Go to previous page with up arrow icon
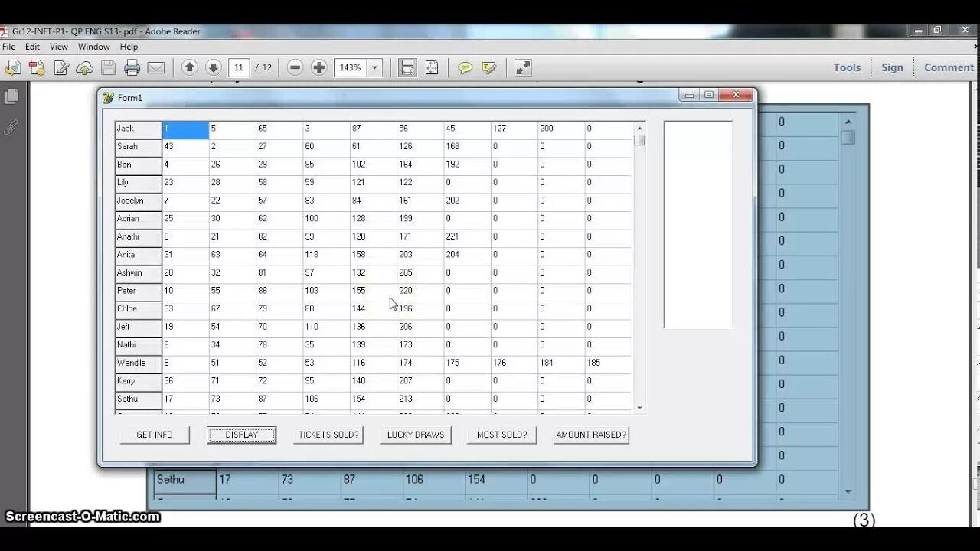Viewport: 980px width, 551px height. click(x=190, y=67)
